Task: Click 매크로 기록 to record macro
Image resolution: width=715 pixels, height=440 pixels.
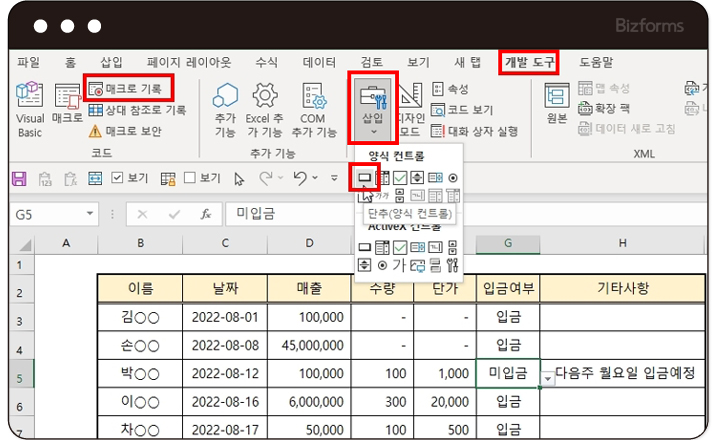Action: tap(130, 89)
